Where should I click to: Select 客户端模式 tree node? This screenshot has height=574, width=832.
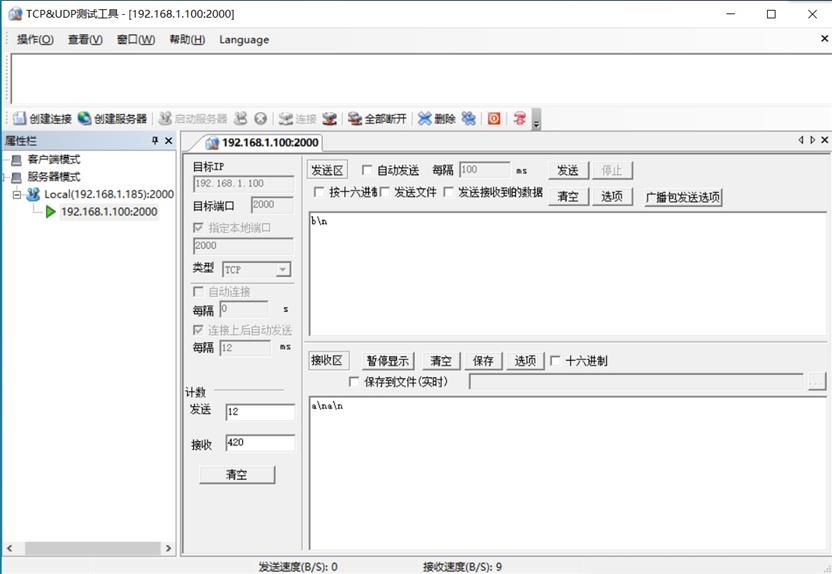[x=54, y=159]
